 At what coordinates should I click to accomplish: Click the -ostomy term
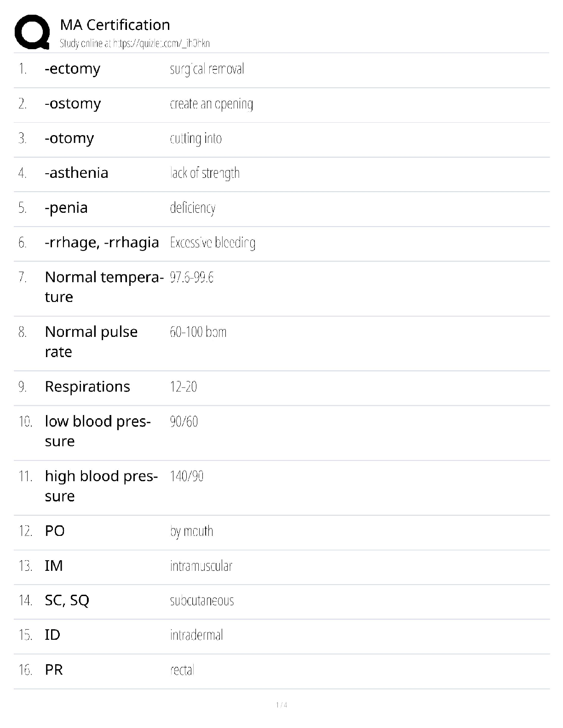(x=73, y=104)
